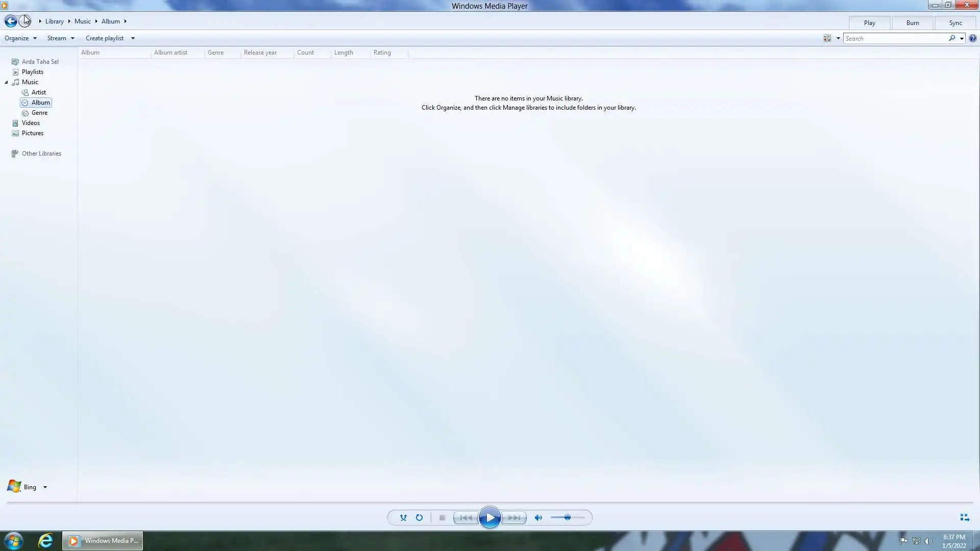Expand the Create playlist dropdown arrow
This screenshot has width=980, height=551.
point(133,38)
